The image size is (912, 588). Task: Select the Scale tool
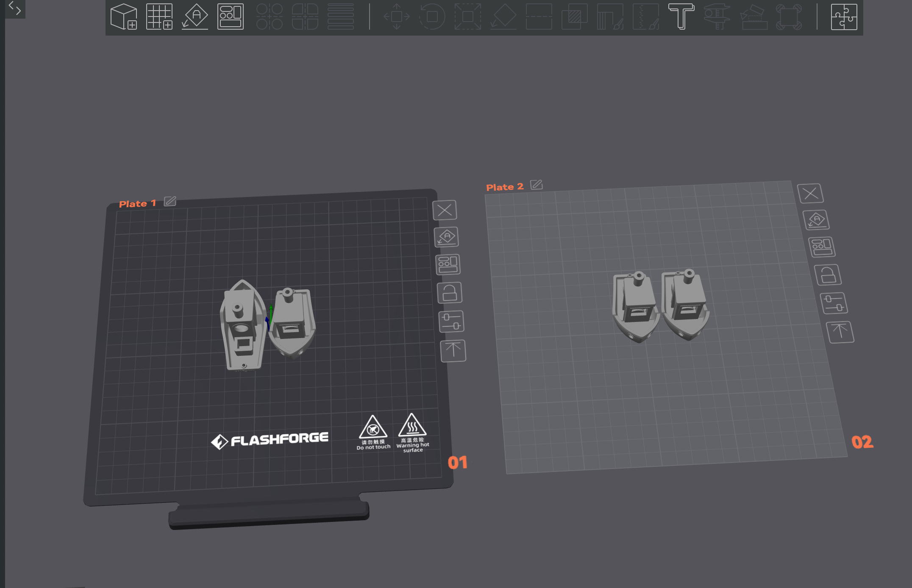(x=468, y=17)
